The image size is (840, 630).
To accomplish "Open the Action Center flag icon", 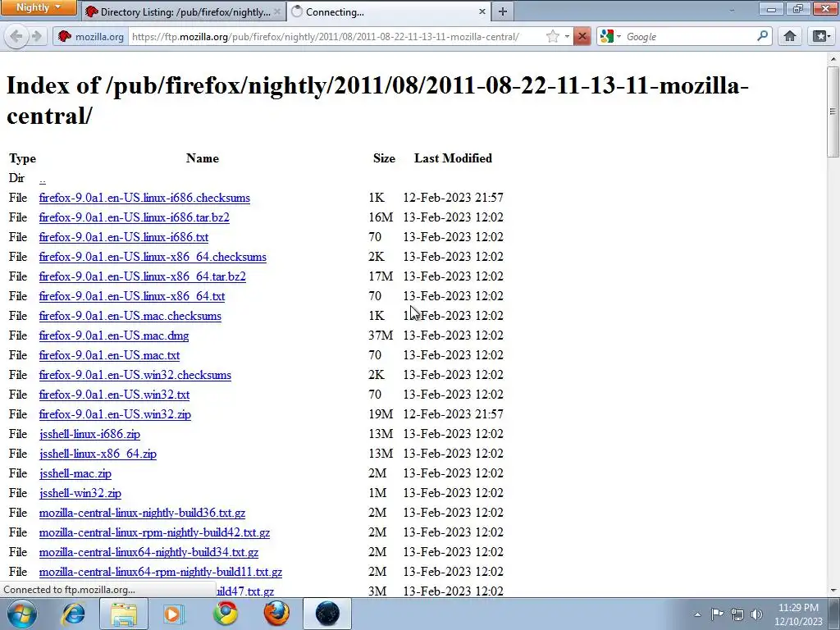I will pyautogui.click(x=717, y=614).
